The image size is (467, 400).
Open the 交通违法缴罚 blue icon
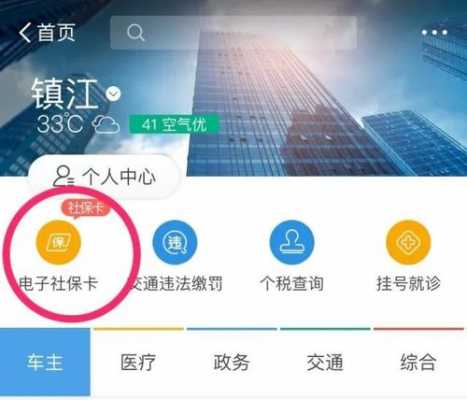(x=175, y=242)
